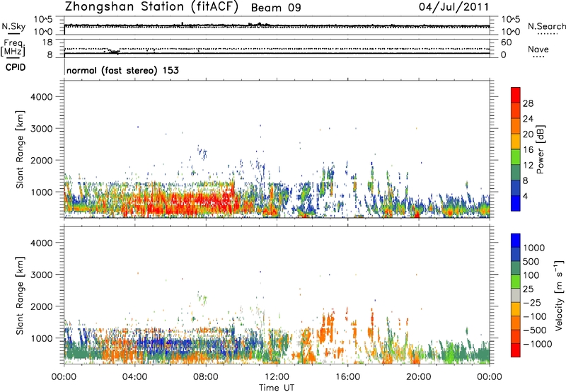Click the "CPID" row label

16,67
